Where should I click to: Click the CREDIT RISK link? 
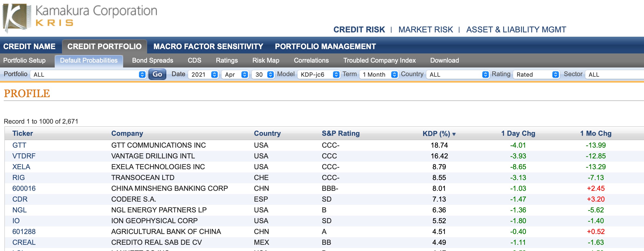click(x=359, y=29)
